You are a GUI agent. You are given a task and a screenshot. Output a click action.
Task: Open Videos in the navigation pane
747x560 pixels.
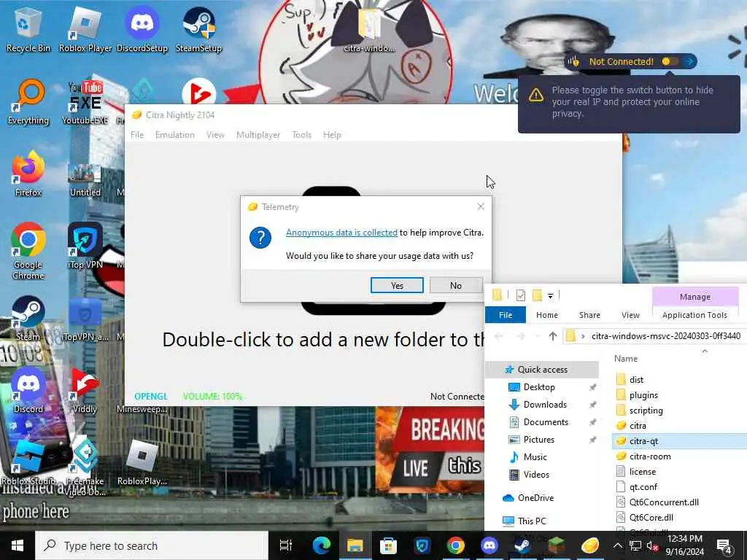pyautogui.click(x=536, y=475)
